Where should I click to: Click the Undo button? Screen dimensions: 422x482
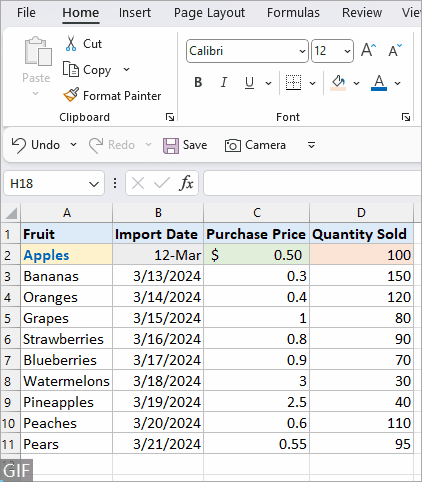tap(36, 145)
